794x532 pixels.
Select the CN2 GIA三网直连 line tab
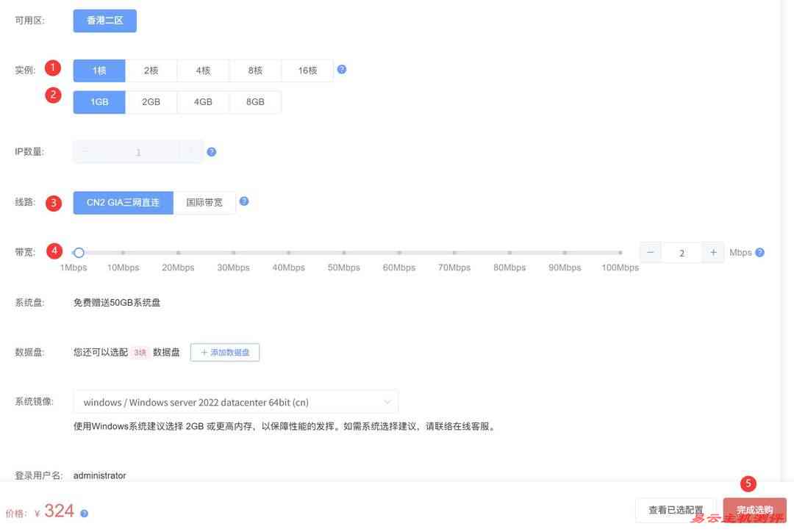123,201
